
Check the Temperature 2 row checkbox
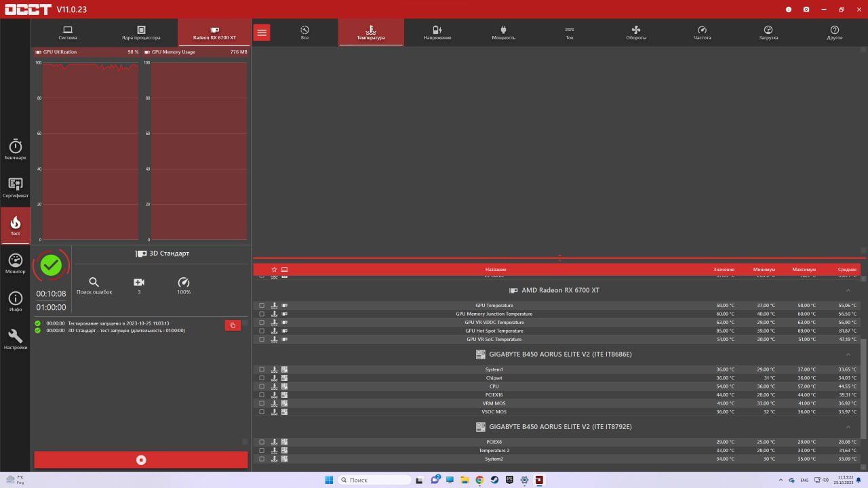(262, 450)
